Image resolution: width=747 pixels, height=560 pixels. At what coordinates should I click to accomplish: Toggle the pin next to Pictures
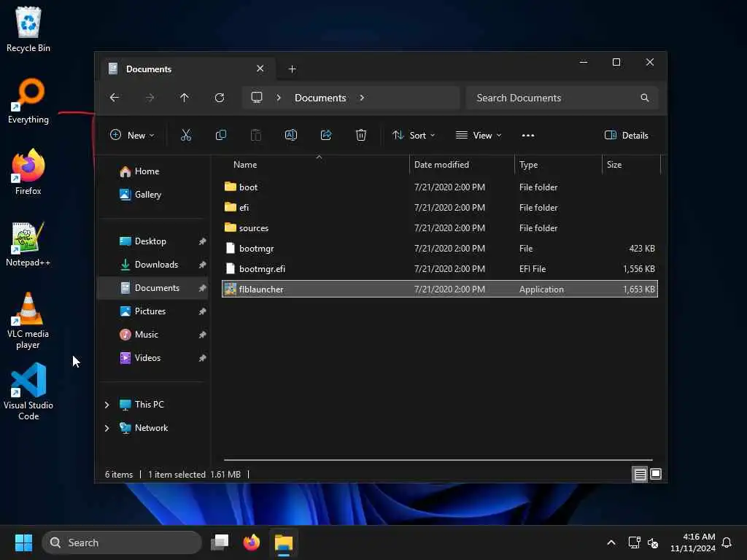[202, 311]
